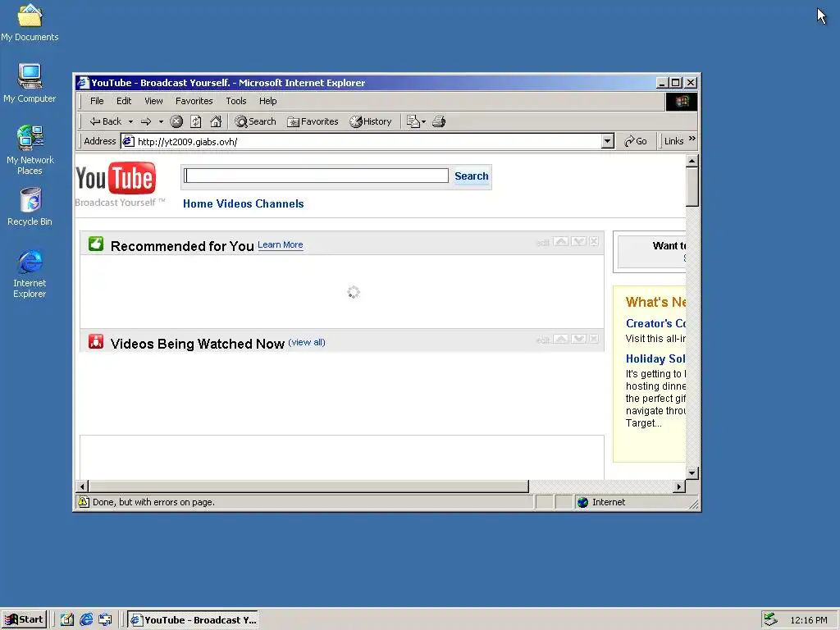Click the green Recommended for You icon
The width and height of the screenshot is (840, 630).
click(96, 244)
